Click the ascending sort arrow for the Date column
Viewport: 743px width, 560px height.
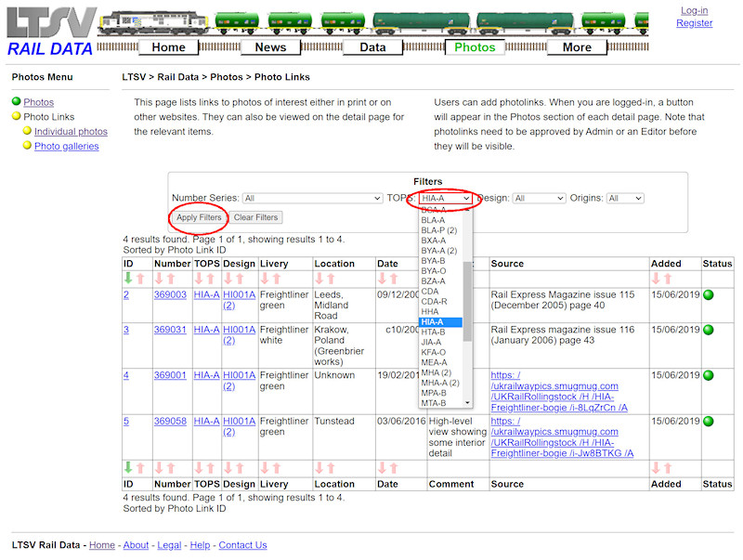[393, 277]
